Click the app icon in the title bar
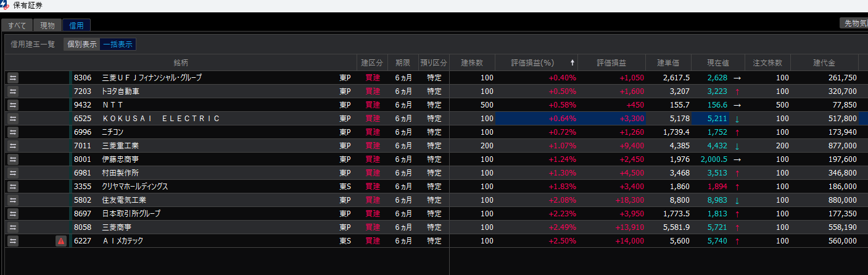 5,5
